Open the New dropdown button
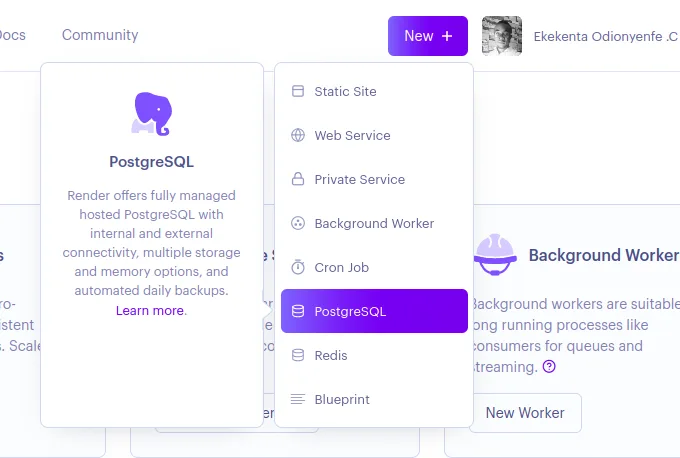The width and height of the screenshot is (680, 458). tap(428, 36)
